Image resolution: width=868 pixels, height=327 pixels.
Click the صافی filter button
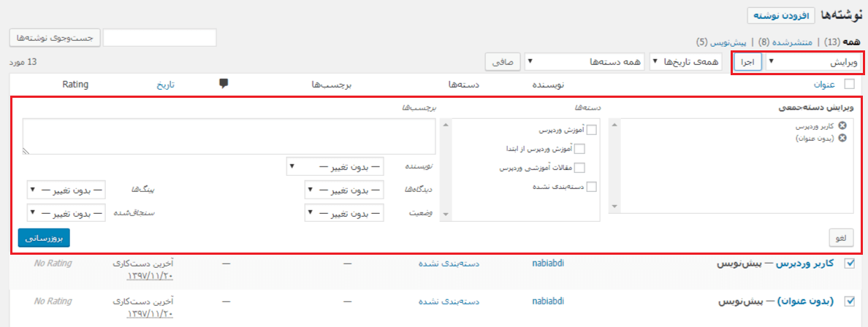(x=503, y=62)
